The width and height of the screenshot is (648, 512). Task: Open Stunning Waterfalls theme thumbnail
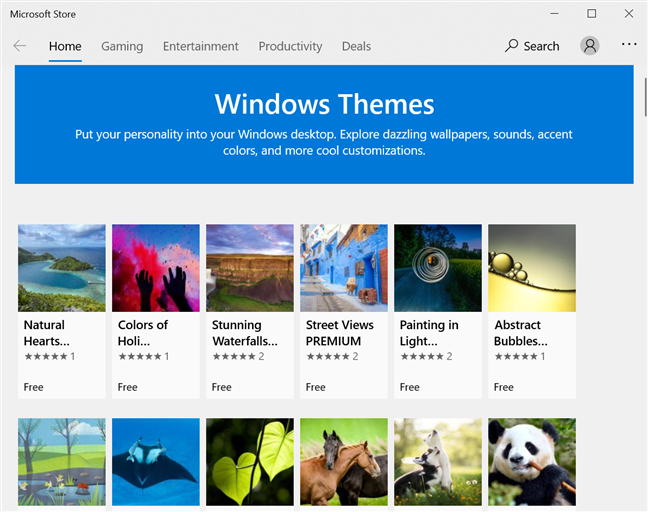tap(250, 268)
